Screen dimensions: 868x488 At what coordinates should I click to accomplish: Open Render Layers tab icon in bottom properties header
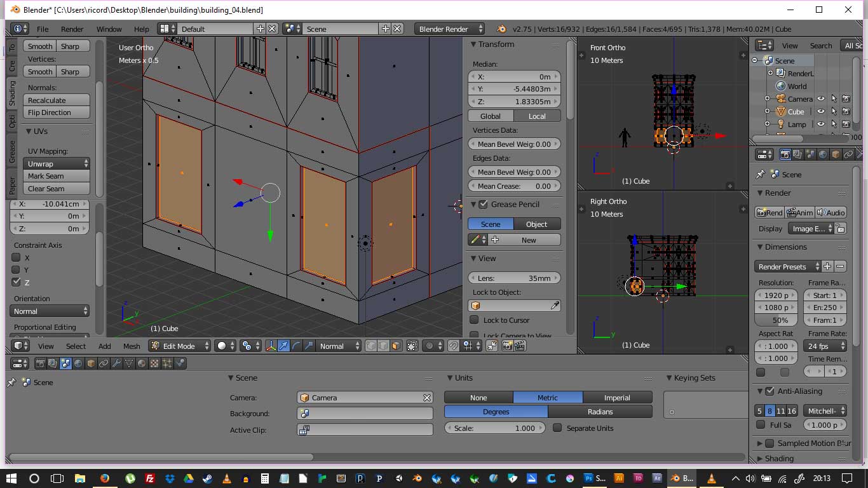[53, 363]
